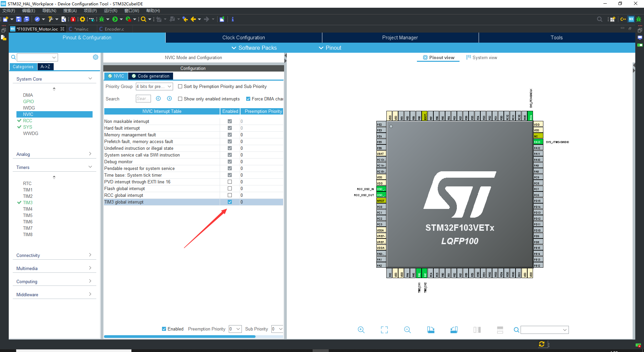Select Pinout view
The image size is (644, 352).
[x=438, y=57]
